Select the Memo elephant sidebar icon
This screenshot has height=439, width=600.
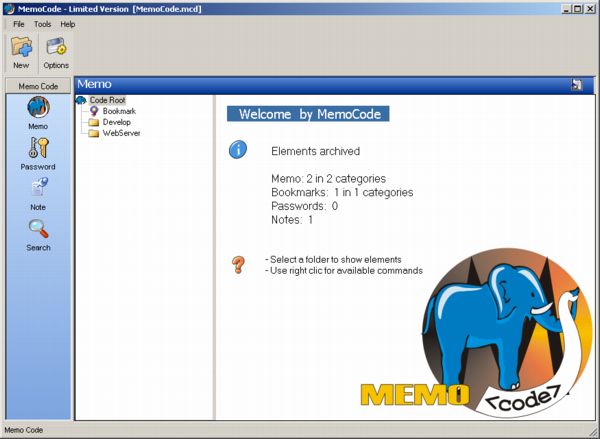click(x=38, y=107)
